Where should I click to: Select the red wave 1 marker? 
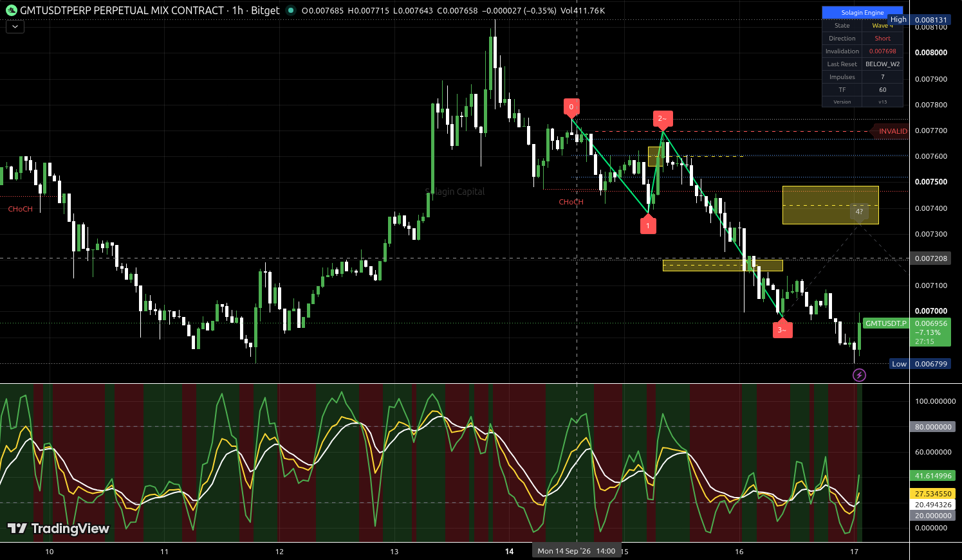pos(648,226)
